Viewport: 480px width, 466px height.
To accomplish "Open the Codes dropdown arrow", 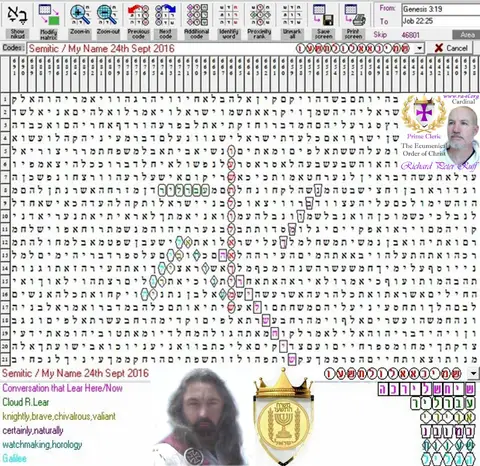I will point(420,48).
